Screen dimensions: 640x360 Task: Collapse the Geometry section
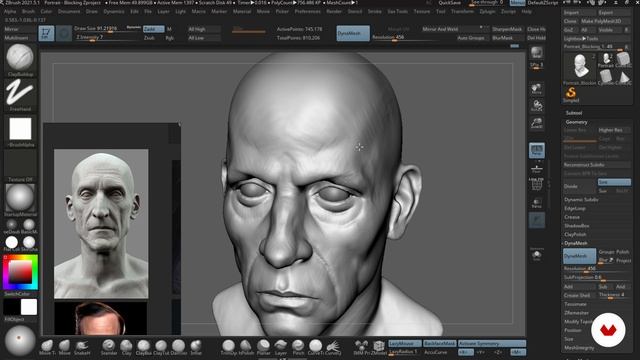(x=576, y=122)
